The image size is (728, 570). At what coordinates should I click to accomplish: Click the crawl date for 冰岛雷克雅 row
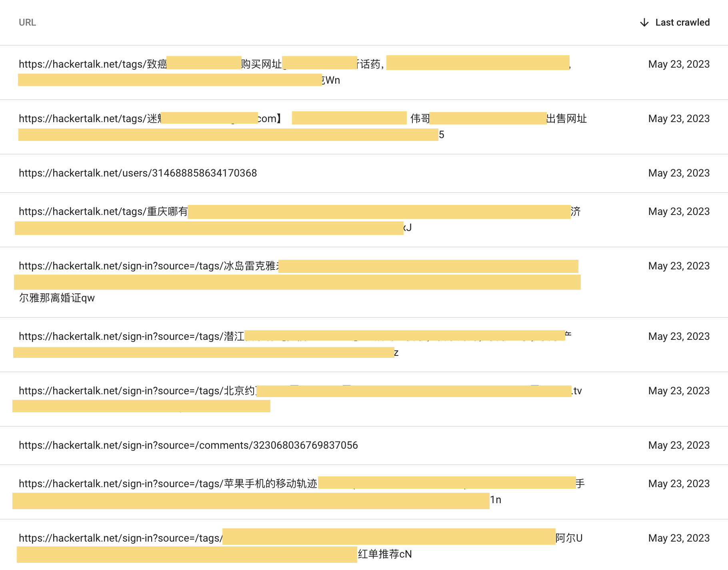click(x=679, y=266)
